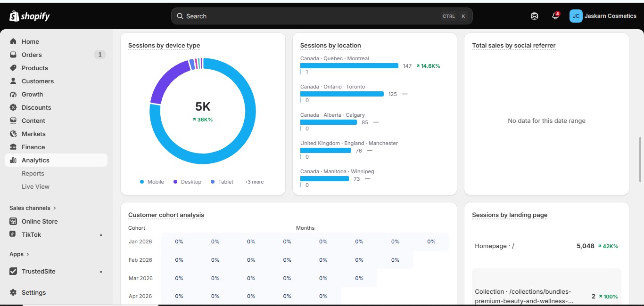
Task: Click the Markets globe icon
Action: coord(13,134)
